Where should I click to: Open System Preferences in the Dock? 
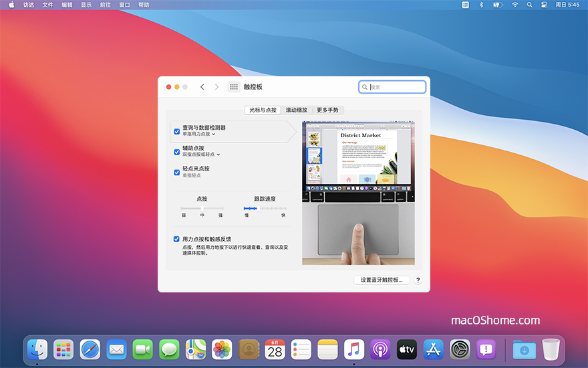click(x=460, y=349)
